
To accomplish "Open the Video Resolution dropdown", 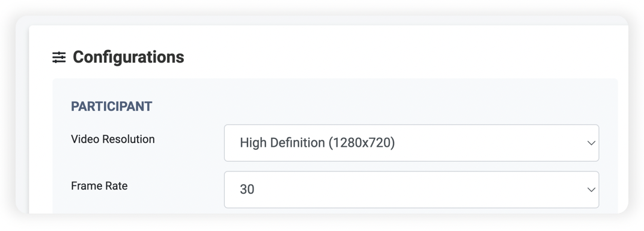I will tap(411, 143).
